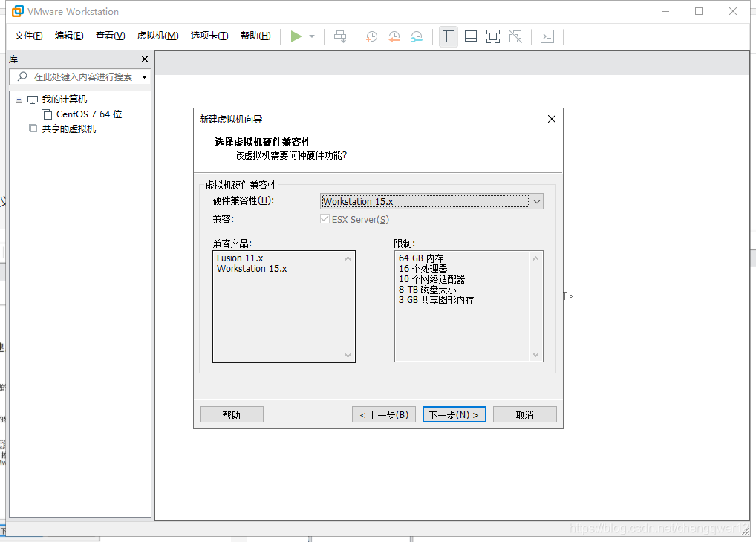Close the 新建虚拟机向导 dialog
The image size is (756, 542).
point(552,119)
